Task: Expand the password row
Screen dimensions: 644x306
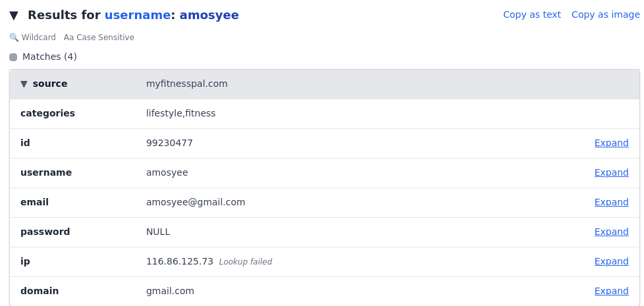Action: [x=611, y=232]
